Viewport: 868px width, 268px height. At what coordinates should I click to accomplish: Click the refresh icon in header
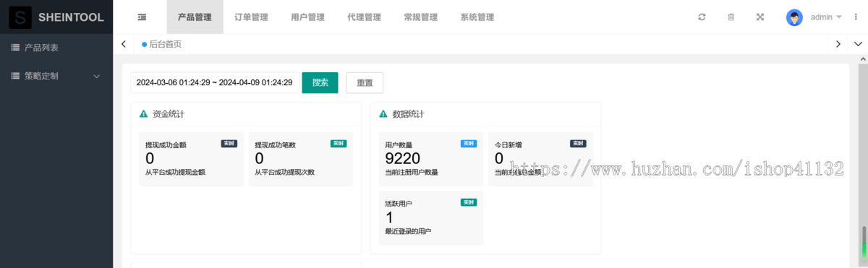[702, 17]
